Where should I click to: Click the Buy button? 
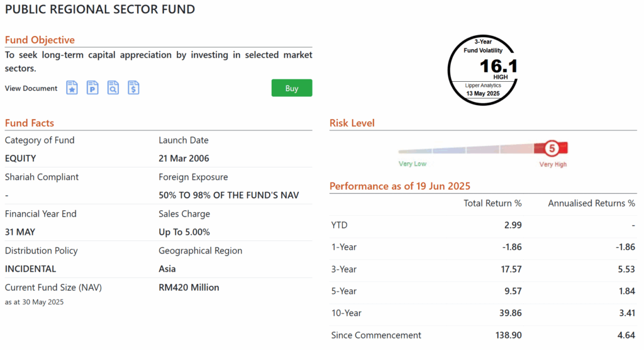click(292, 88)
